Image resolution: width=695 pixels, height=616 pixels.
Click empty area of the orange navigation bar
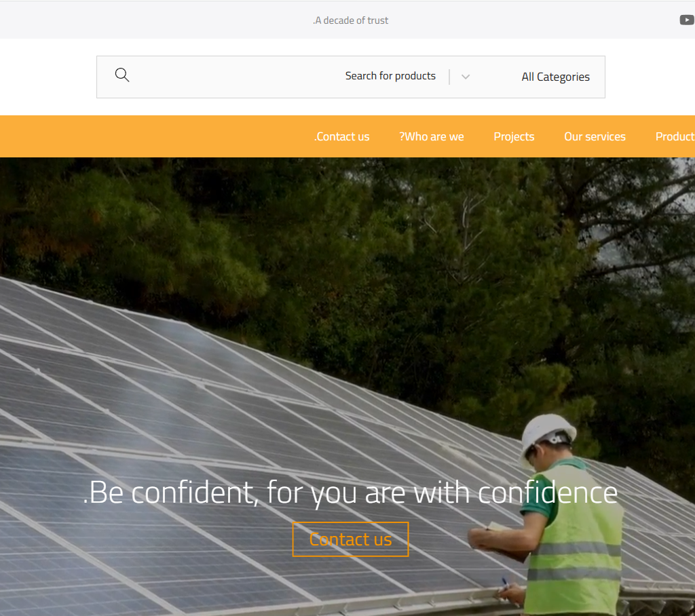(155, 136)
